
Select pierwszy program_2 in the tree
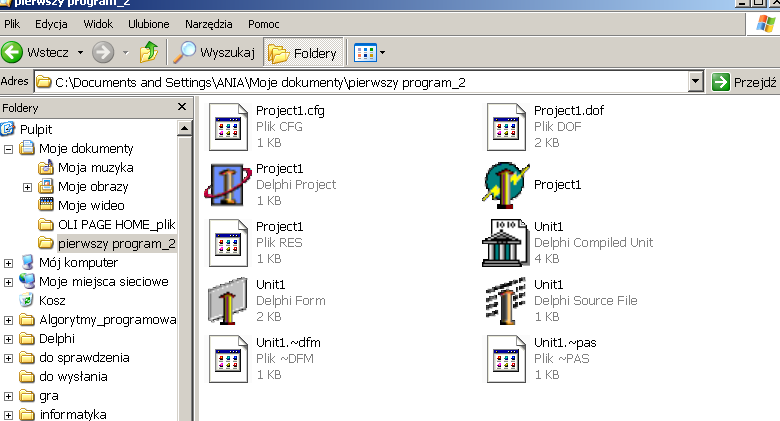coord(117,243)
